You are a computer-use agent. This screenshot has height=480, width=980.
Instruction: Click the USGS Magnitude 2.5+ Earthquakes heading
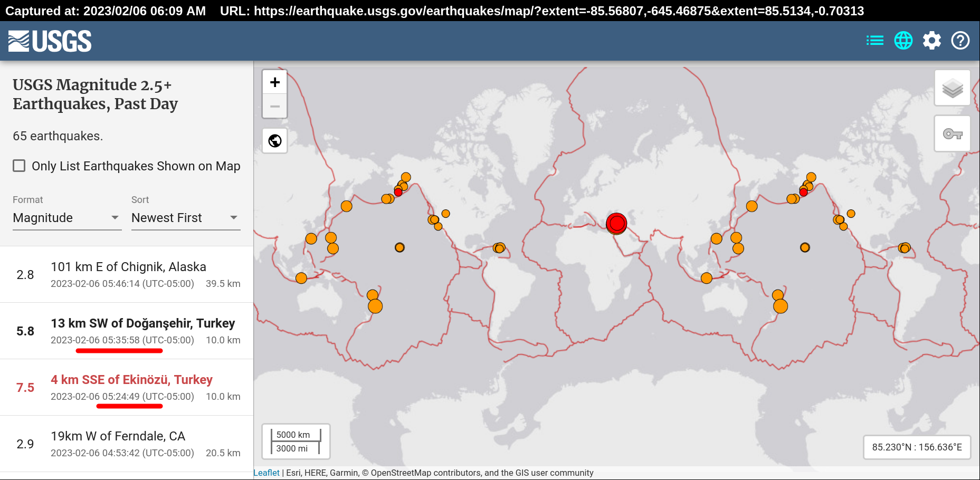point(95,94)
